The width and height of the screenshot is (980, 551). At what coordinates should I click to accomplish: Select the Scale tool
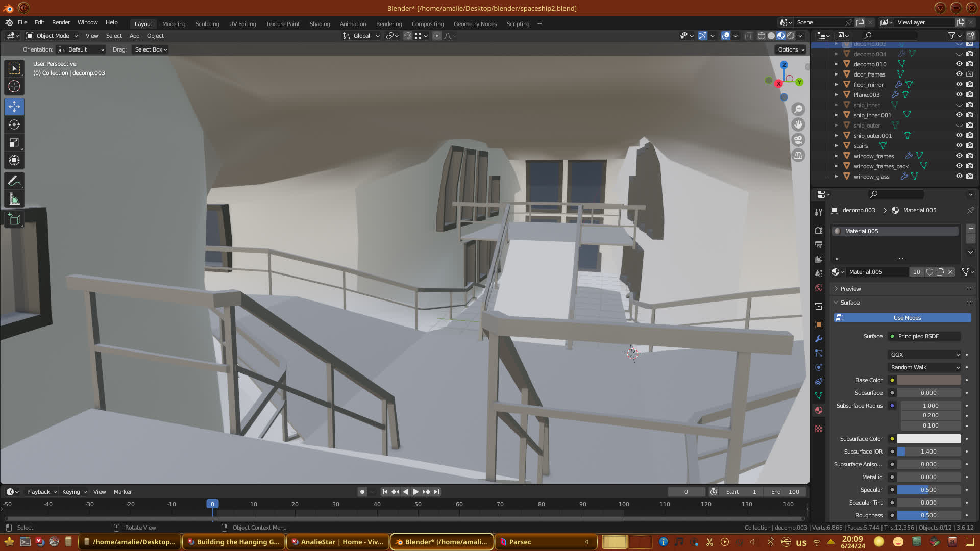click(14, 143)
